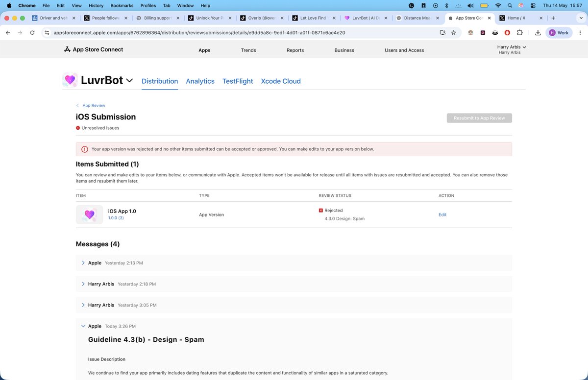Click the battery status icon
The width and height of the screenshot is (588, 380).
tap(484, 5)
